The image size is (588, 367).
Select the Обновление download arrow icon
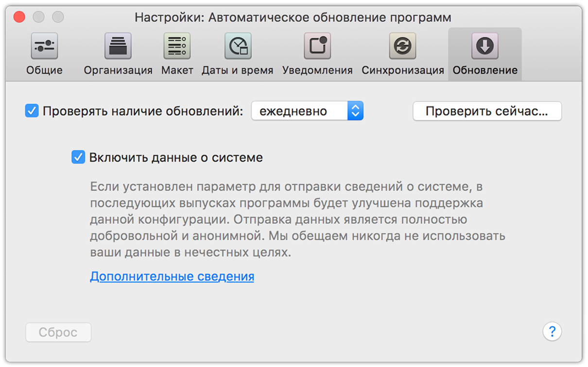pos(485,46)
